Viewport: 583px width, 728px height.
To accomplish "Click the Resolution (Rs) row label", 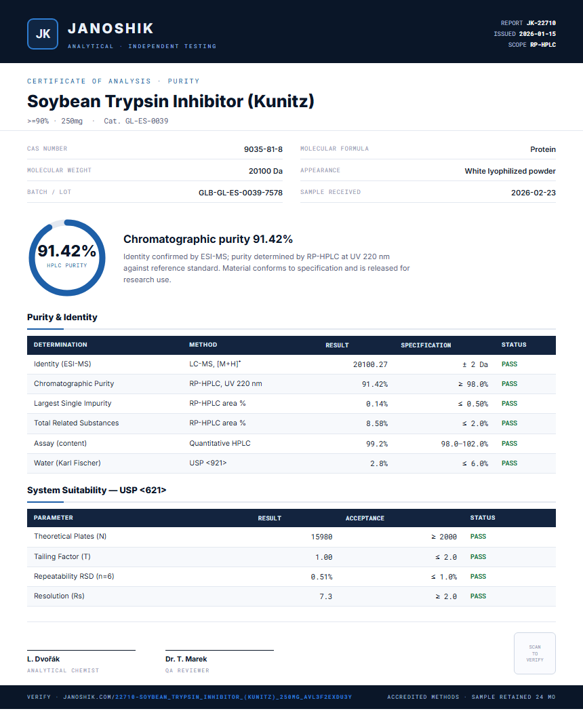I will 59,596.
